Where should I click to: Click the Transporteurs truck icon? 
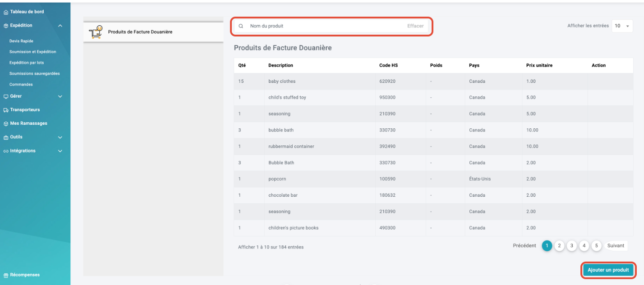(5, 110)
